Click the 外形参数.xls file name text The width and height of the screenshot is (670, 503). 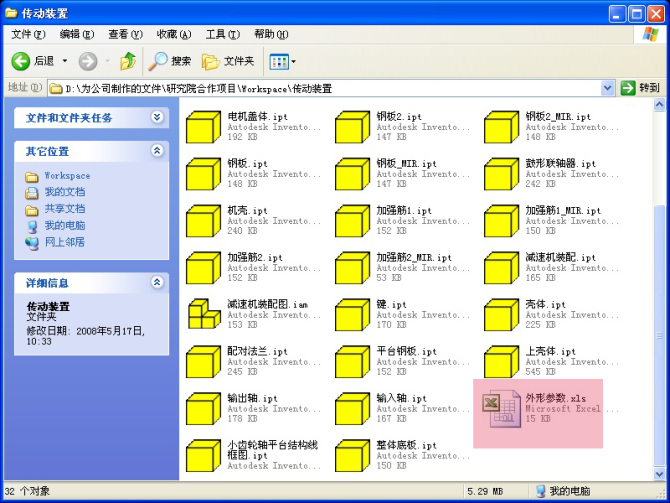pos(555,398)
